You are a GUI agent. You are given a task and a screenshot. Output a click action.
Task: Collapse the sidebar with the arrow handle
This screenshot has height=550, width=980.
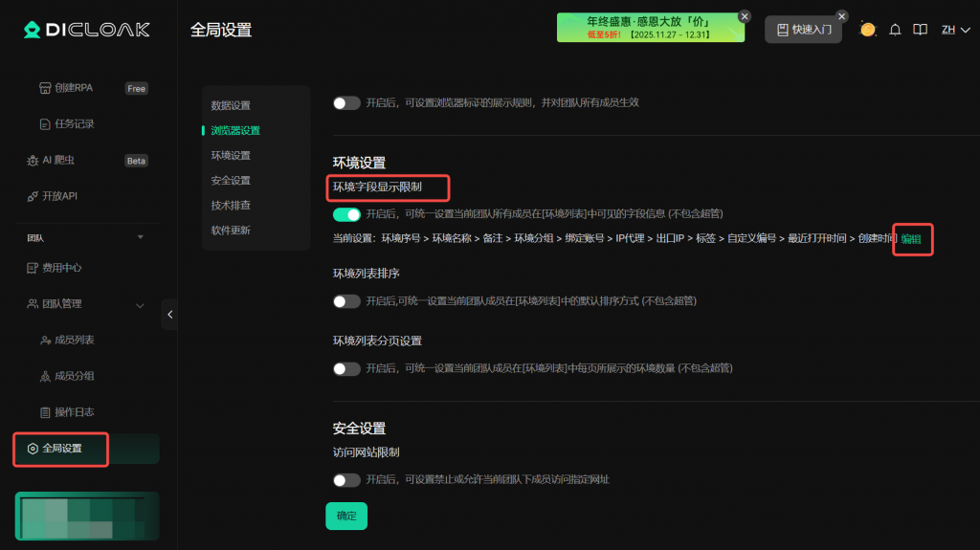169,314
